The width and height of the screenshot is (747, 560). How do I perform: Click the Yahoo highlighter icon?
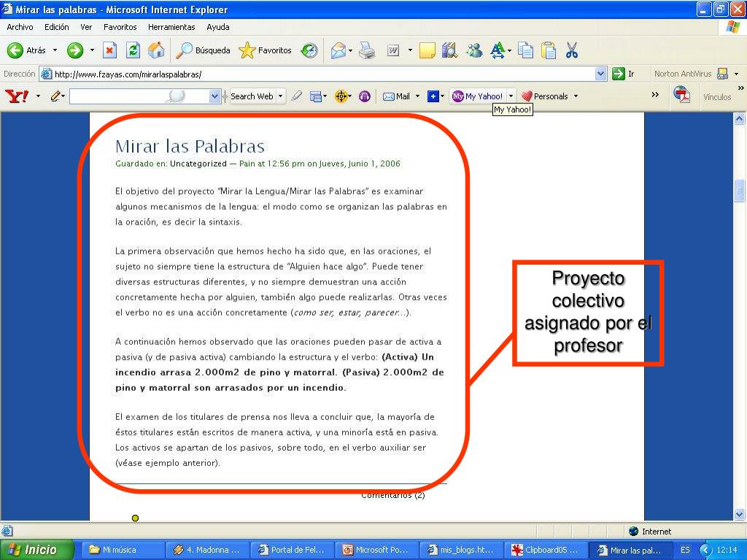click(296, 96)
